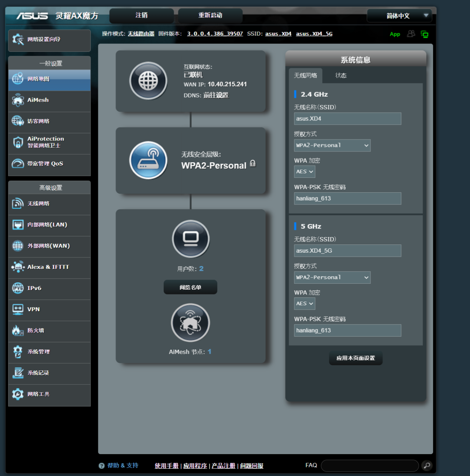The height and width of the screenshot is (476, 470).
Task: Open the User Manual (使用手册) link
Action: coord(167,466)
